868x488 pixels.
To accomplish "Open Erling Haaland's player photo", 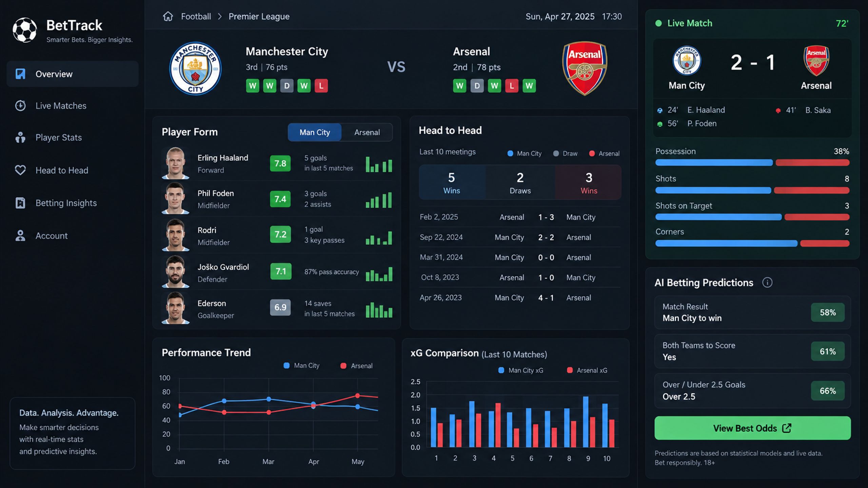I will pos(175,163).
